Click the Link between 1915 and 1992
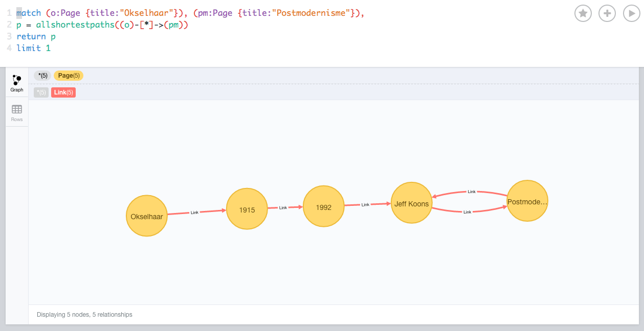The height and width of the screenshot is (331, 644). (283, 208)
